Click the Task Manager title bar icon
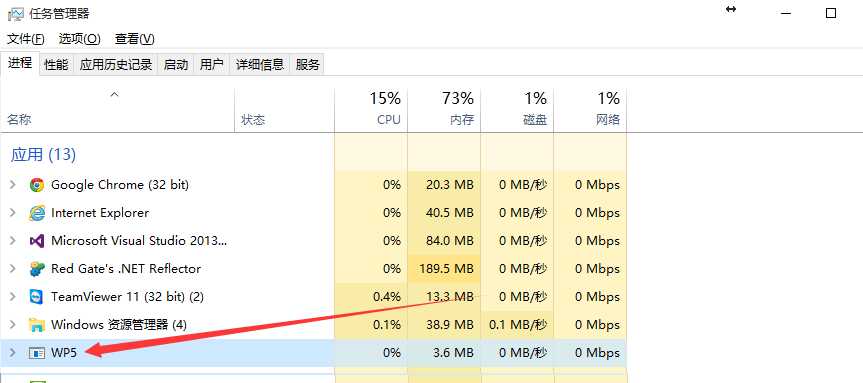 click(x=15, y=14)
